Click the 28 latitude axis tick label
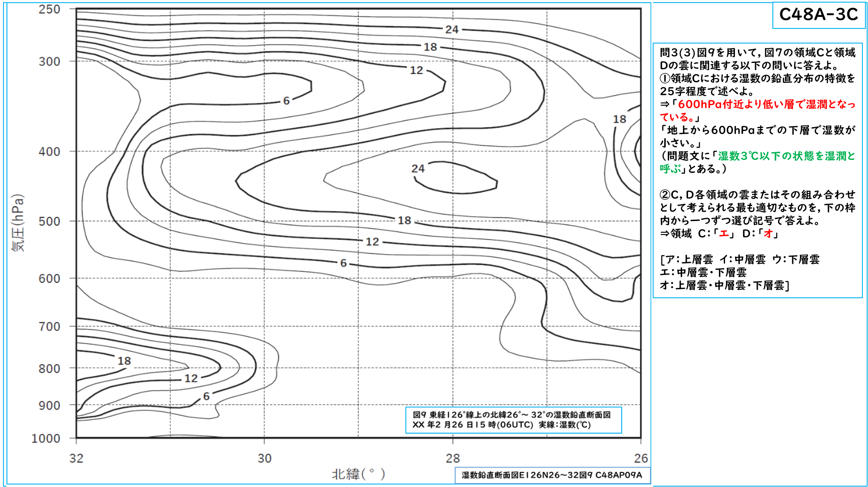 (x=453, y=458)
